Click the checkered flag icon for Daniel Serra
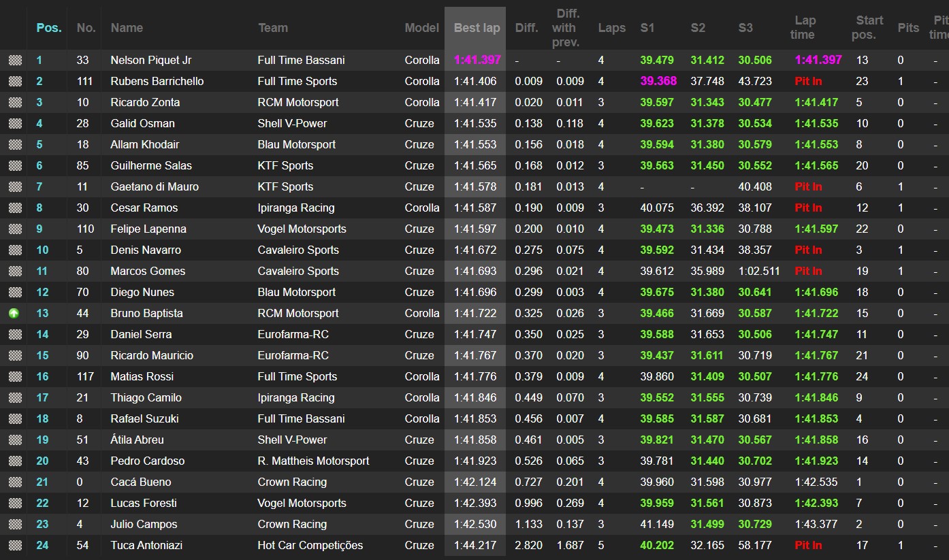Screen dimensions: 949x560 tap(14, 335)
